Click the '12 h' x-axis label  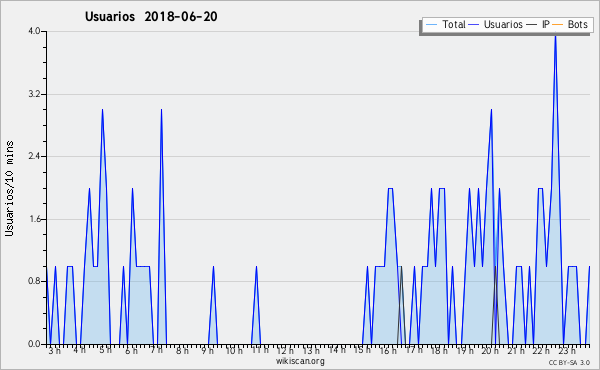[x=285, y=351]
